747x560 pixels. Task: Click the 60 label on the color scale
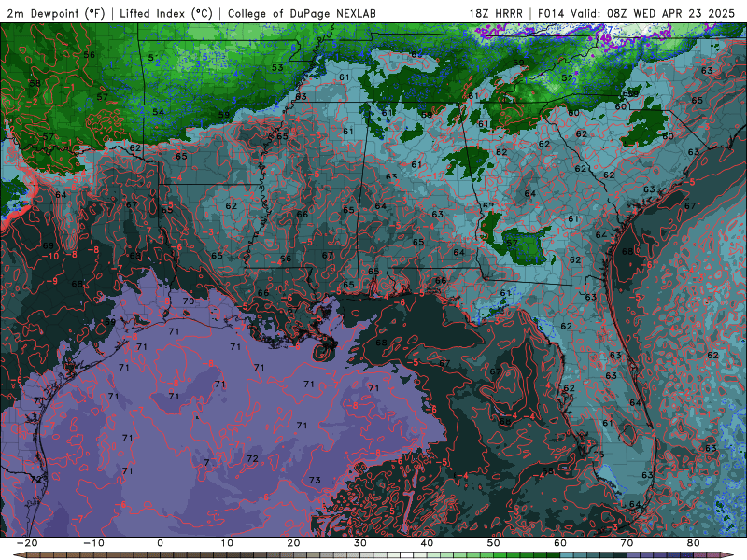point(560,543)
